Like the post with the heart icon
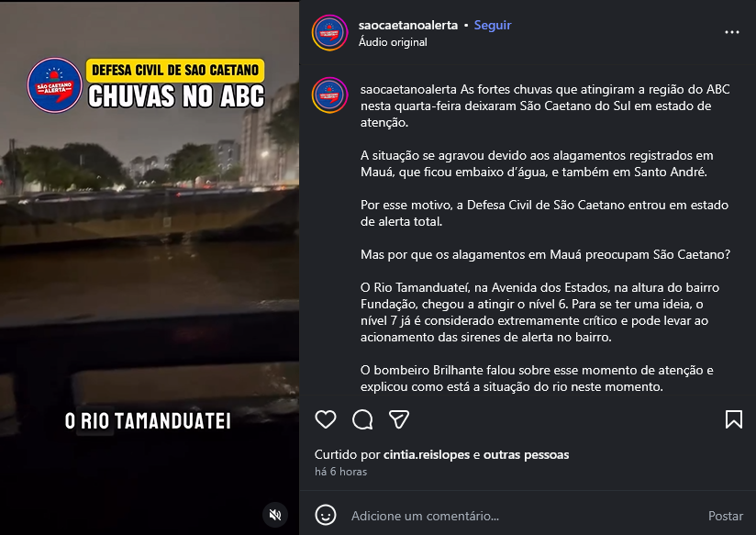 coord(326,419)
